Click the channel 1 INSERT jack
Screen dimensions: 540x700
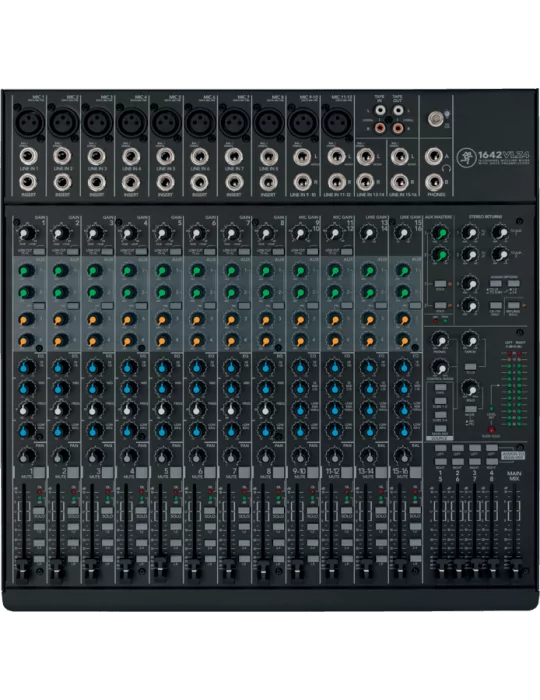[x=28, y=182]
